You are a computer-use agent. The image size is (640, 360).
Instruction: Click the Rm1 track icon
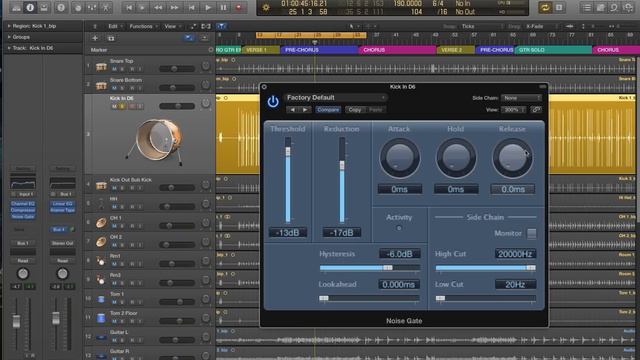click(x=101, y=261)
